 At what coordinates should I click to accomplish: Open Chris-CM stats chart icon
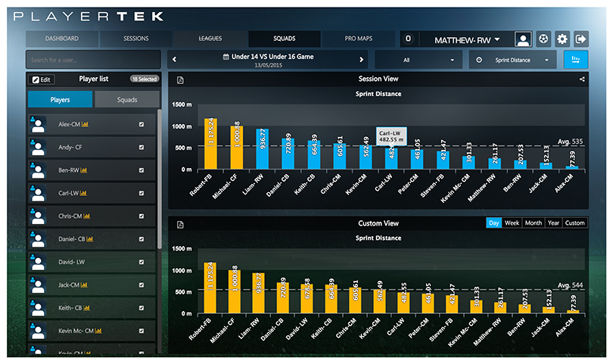click(86, 216)
